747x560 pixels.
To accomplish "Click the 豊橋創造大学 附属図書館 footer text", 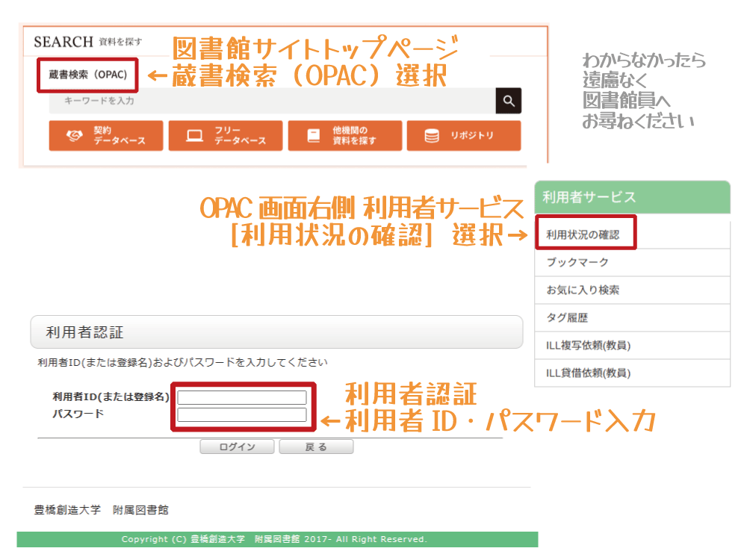I will (102, 510).
